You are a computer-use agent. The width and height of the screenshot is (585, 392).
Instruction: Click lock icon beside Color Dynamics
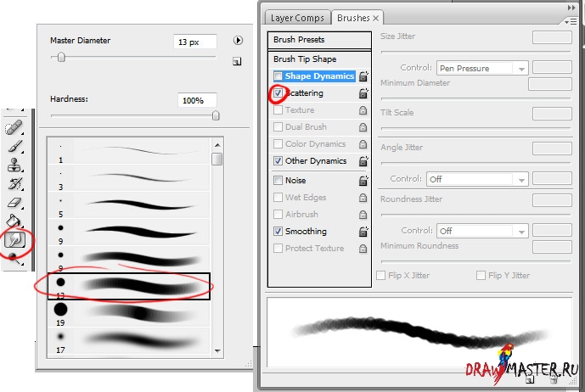pyautogui.click(x=363, y=144)
